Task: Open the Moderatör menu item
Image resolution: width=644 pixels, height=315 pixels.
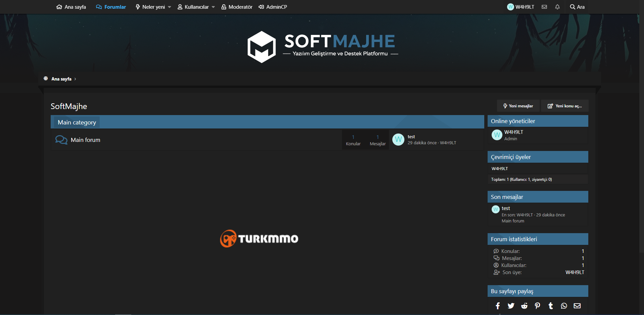Action: 237,7
